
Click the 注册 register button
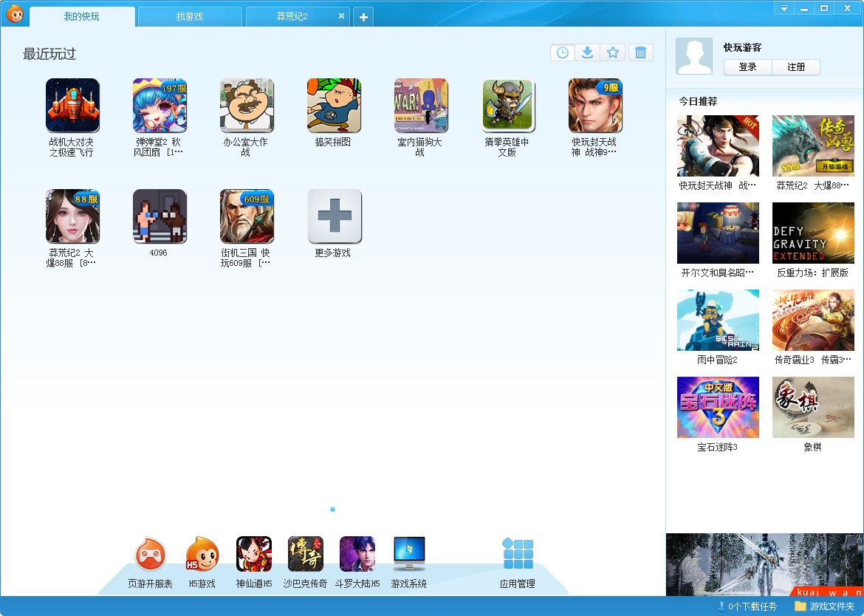(796, 66)
